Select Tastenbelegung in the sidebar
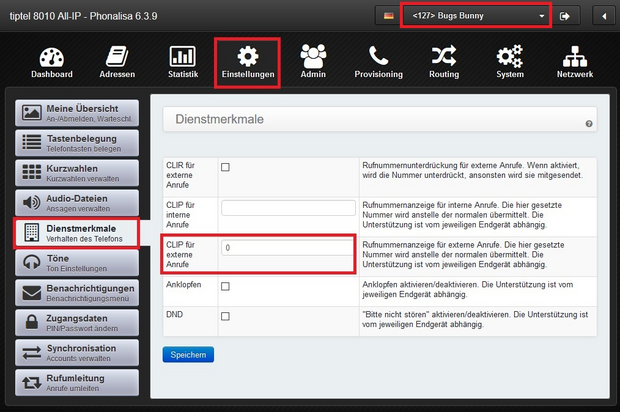 coord(78,142)
